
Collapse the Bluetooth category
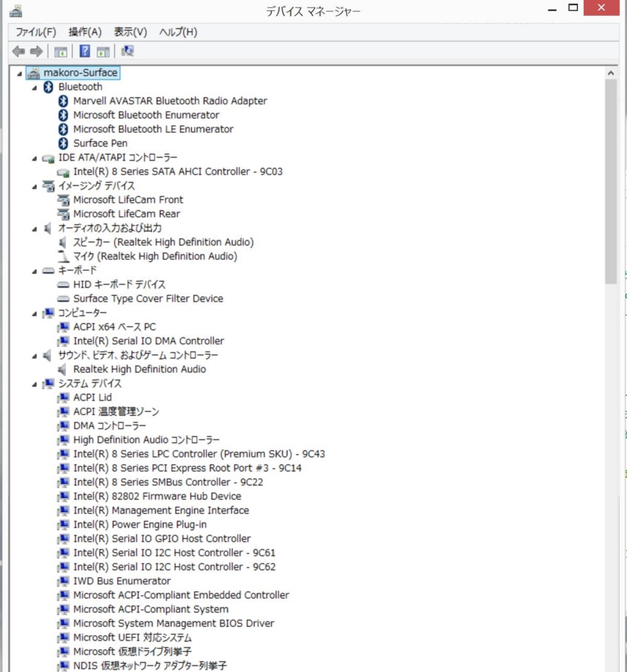(x=34, y=88)
